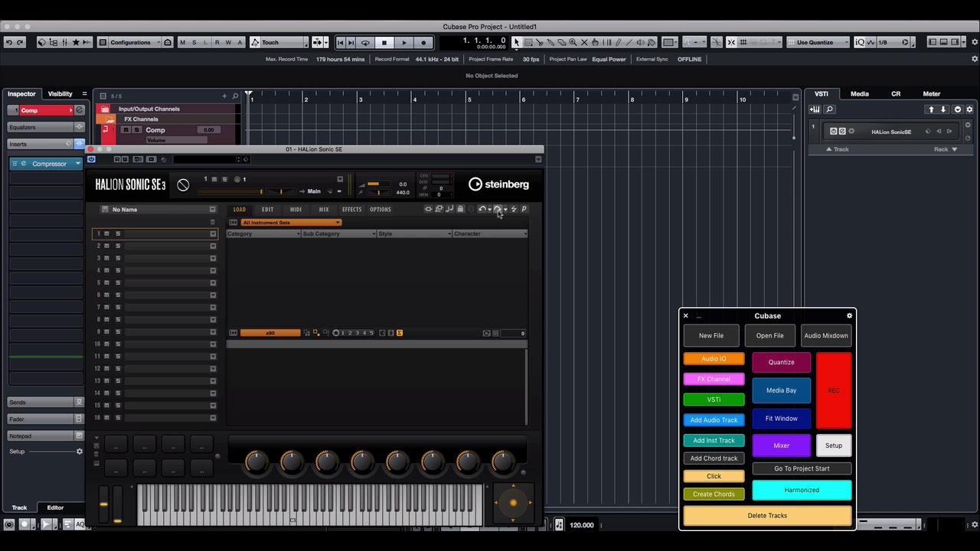The image size is (980, 551).
Task: Click the HALion lock icon in toolbar
Action: pos(460,209)
